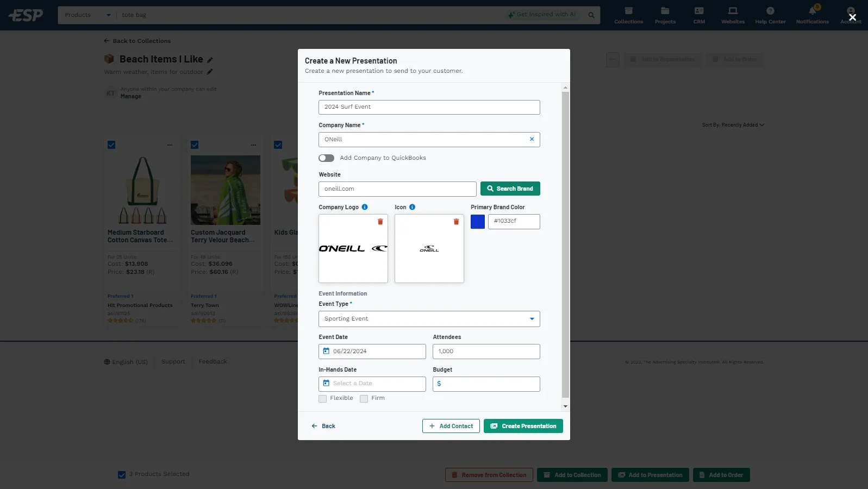Click bottom Add to Presentation button
868x489 pixels.
[x=650, y=475]
